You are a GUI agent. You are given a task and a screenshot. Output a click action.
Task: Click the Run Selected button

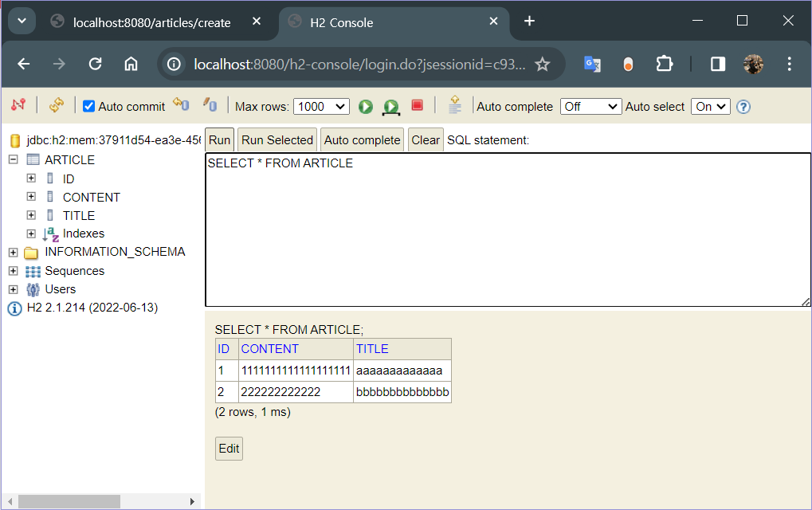(x=277, y=139)
